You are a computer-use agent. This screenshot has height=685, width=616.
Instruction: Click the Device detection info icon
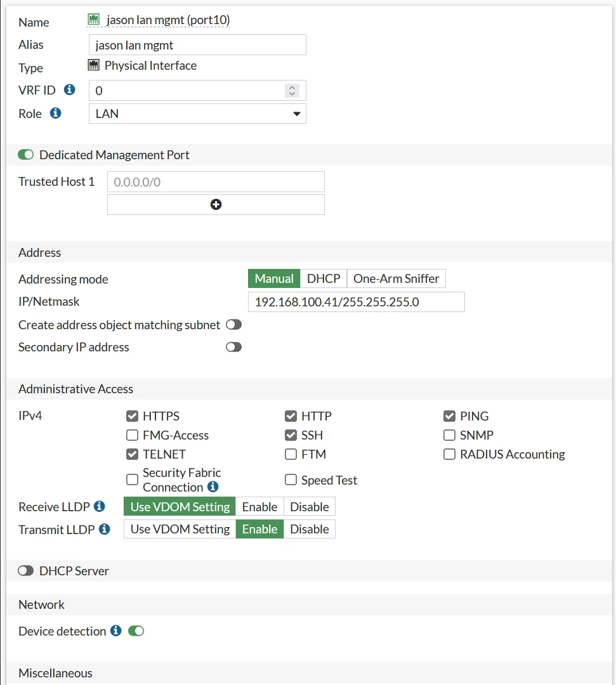pyautogui.click(x=115, y=631)
